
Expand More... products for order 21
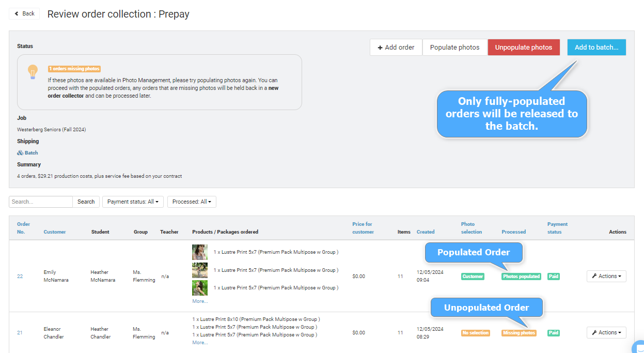tap(200, 343)
